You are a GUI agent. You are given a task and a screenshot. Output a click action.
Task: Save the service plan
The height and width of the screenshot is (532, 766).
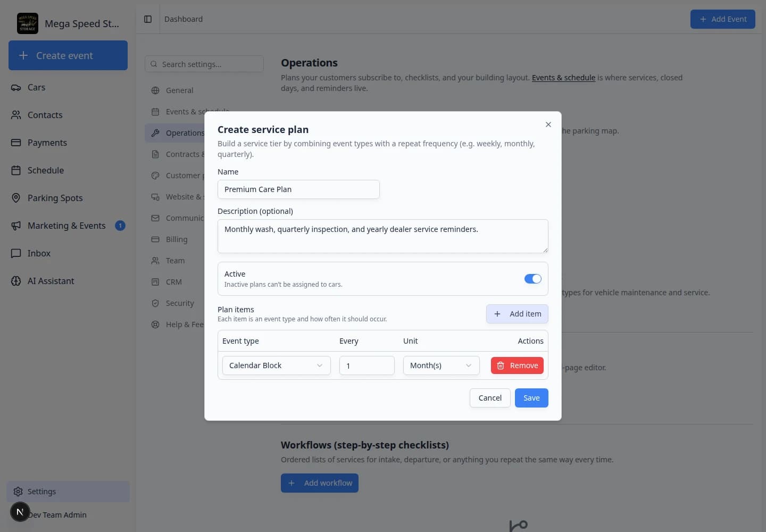click(x=531, y=398)
